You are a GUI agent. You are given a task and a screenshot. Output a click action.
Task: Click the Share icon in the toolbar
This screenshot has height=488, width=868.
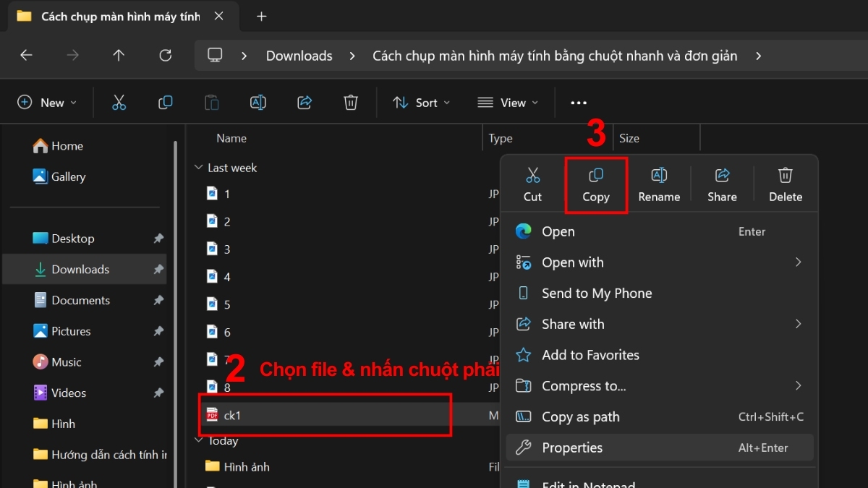click(305, 103)
